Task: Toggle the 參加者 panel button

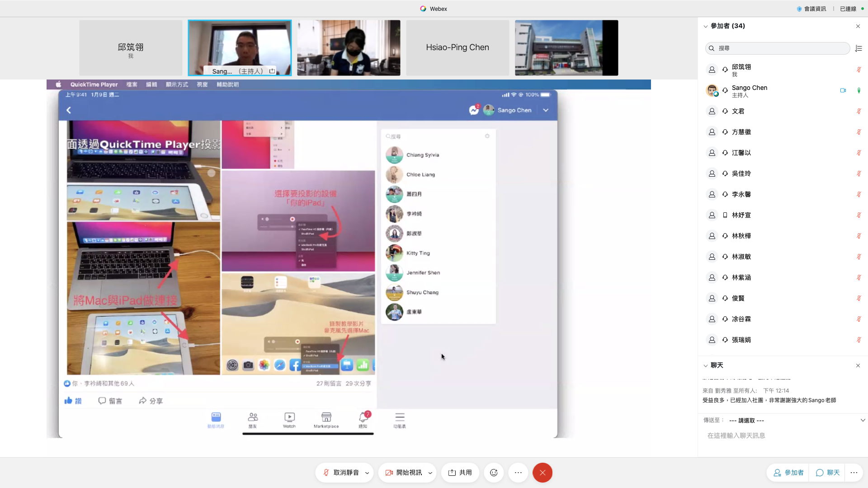Action: [x=788, y=473]
